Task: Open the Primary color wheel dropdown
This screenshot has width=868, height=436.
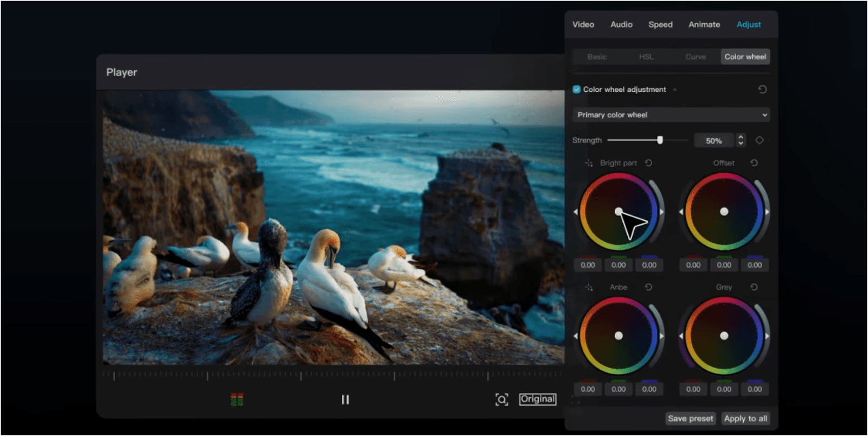Action: click(x=671, y=115)
